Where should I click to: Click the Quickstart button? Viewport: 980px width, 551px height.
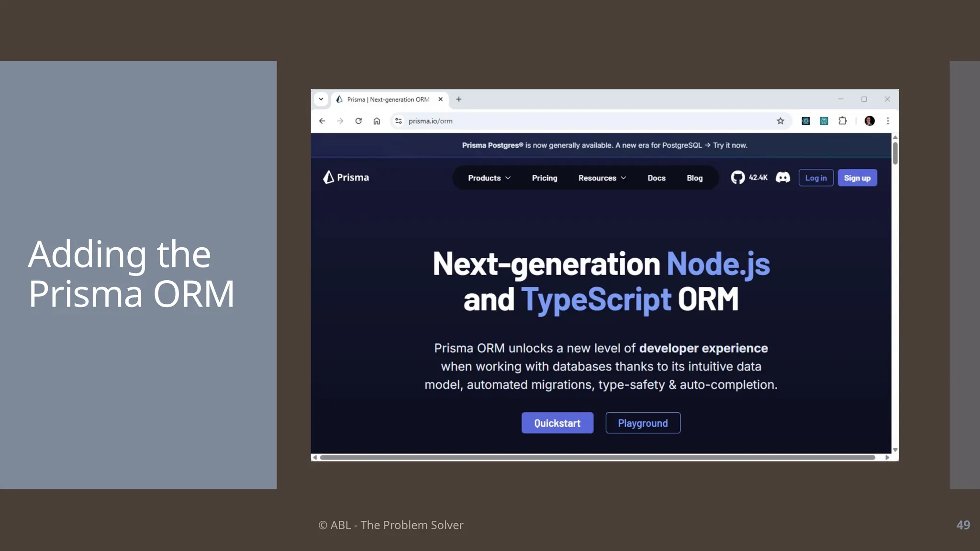[x=557, y=423]
